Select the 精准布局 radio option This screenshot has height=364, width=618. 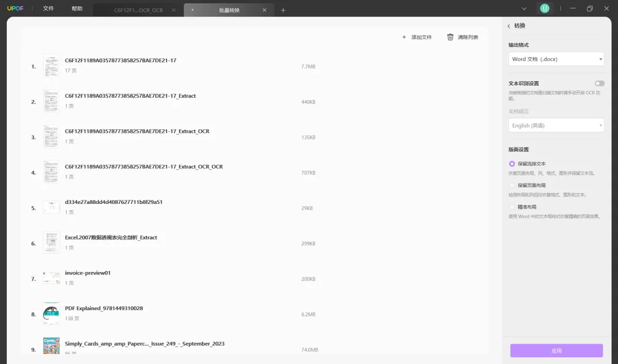coord(512,207)
